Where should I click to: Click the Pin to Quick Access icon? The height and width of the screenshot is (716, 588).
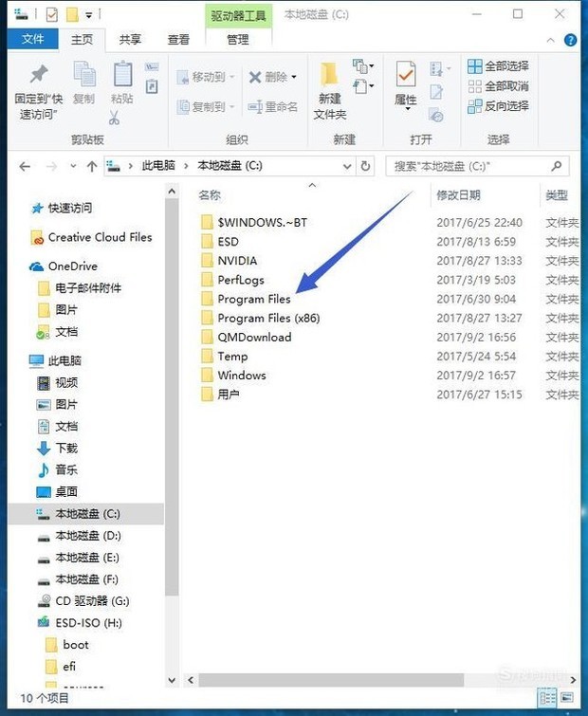(39, 74)
